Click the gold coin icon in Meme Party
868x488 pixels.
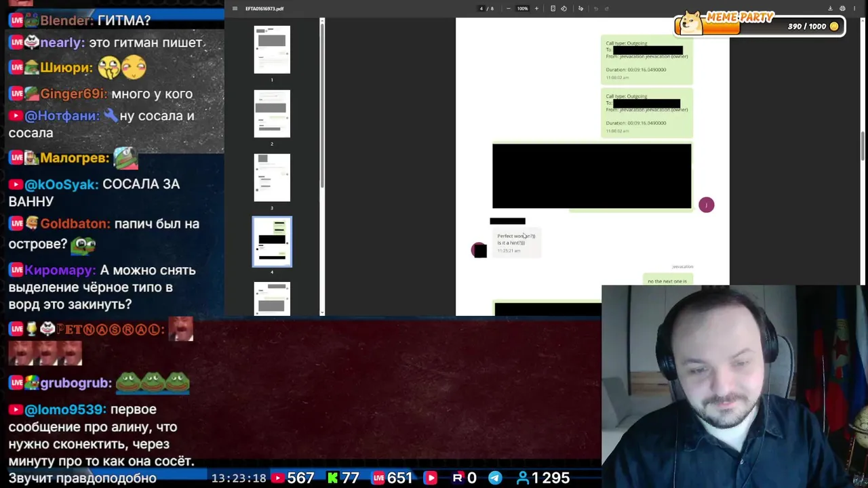pyautogui.click(x=834, y=26)
